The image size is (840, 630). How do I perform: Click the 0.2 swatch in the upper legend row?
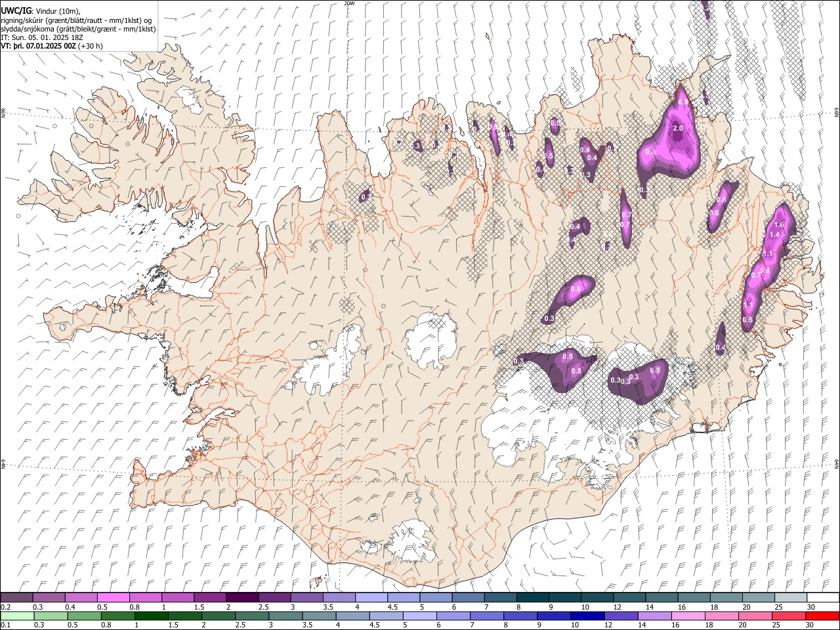click(16, 597)
